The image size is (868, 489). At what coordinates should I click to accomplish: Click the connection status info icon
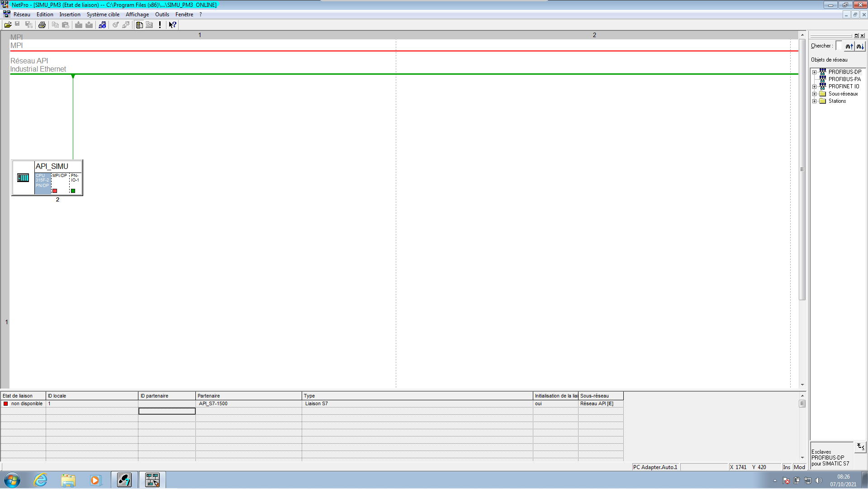click(103, 25)
